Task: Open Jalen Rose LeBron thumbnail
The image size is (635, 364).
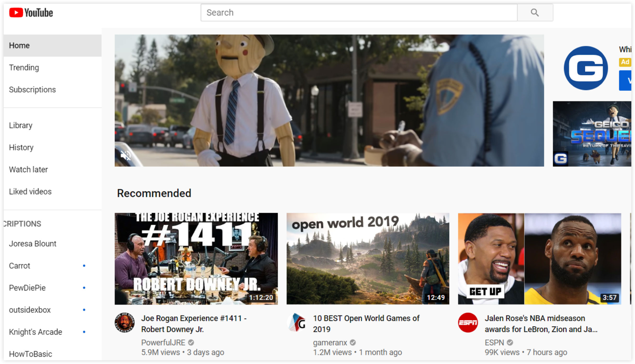Action: [x=540, y=259]
